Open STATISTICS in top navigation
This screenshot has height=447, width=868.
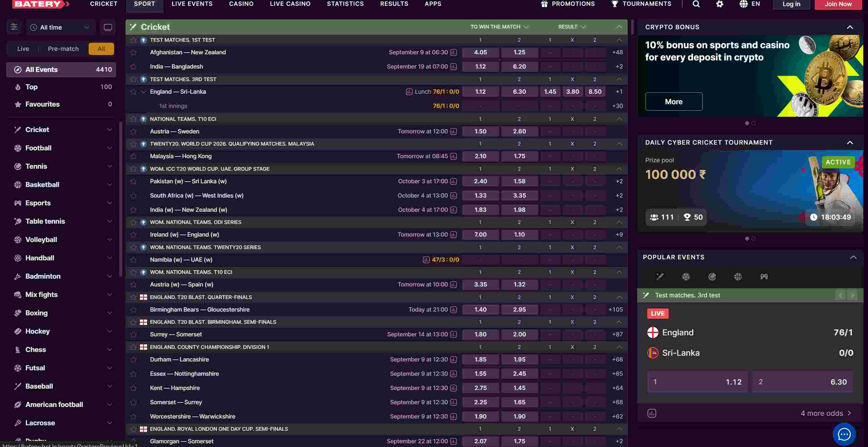[345, 4]
